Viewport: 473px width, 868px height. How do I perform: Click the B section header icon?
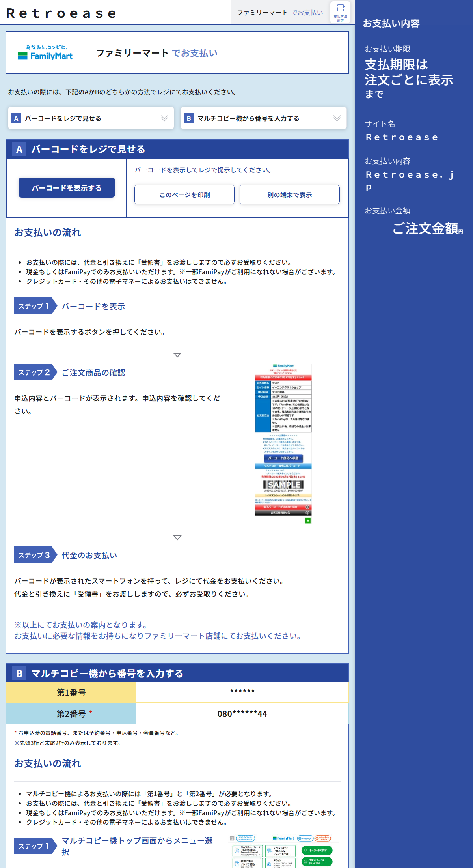[19, 673]
